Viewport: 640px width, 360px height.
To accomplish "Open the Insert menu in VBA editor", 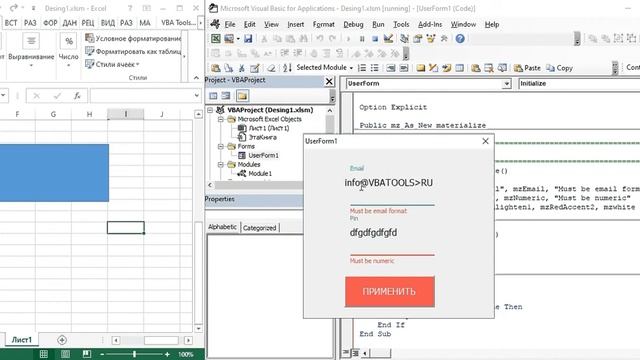I will 296,24.
